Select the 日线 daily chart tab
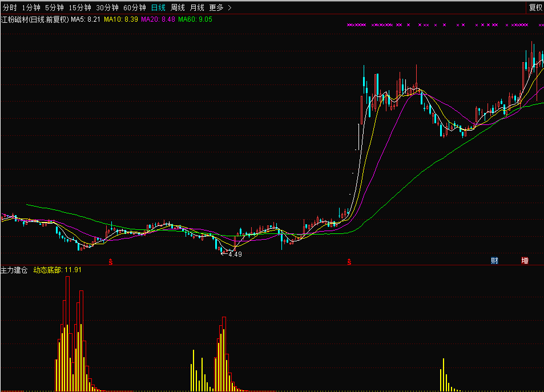The image size is (544, 392). tap(158, 7)
